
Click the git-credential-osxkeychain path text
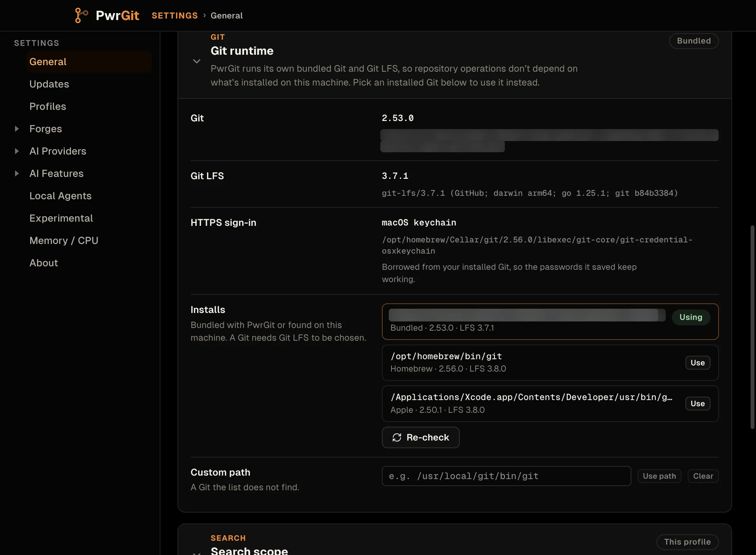(x=537, y=245)
